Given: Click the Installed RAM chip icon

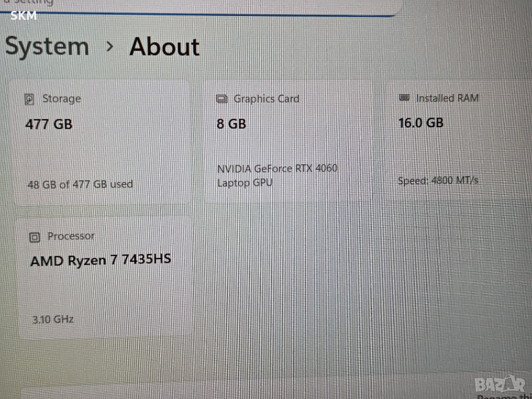Looking at the screenshot, I should (x=404, y=98).
